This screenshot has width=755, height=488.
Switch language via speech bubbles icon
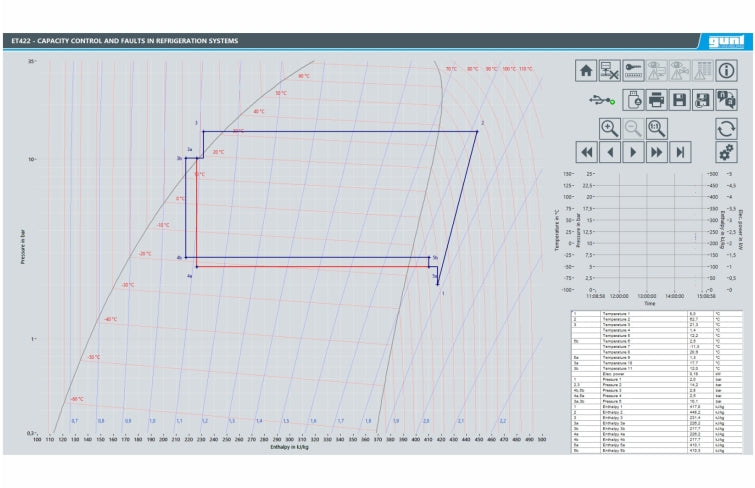726,100
